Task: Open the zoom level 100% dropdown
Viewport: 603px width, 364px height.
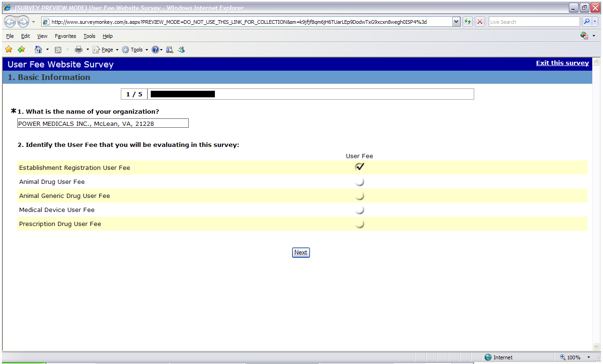Action: tap(588, 357)
